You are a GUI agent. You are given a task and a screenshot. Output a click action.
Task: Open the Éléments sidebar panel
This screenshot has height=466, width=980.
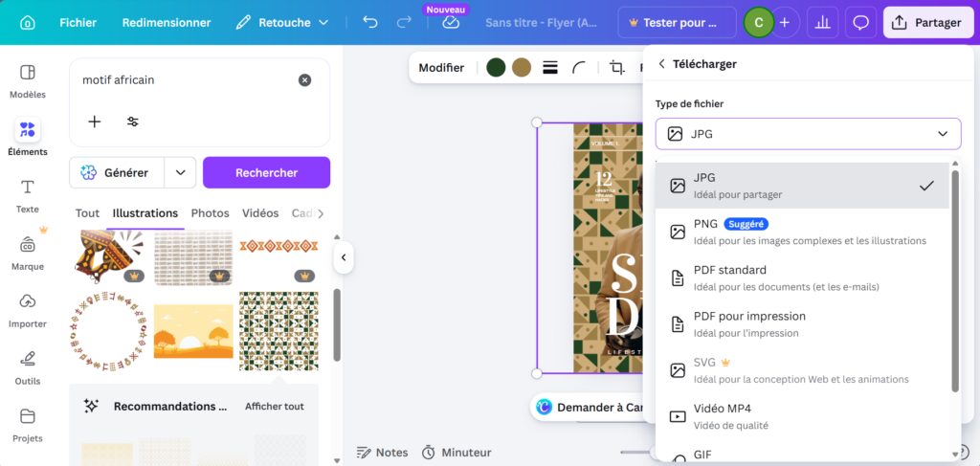[x=28, y=138]
